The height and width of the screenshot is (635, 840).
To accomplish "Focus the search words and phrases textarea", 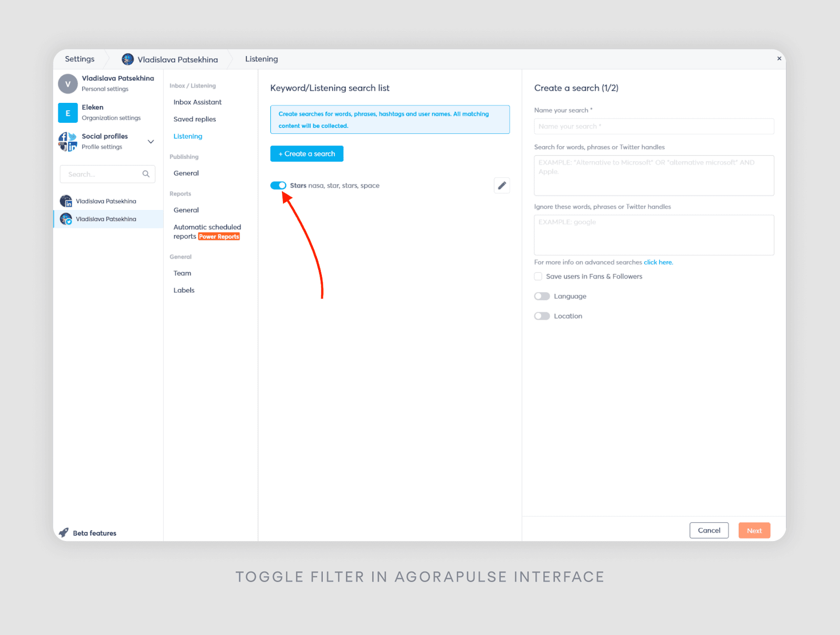I will coord(654,175).
